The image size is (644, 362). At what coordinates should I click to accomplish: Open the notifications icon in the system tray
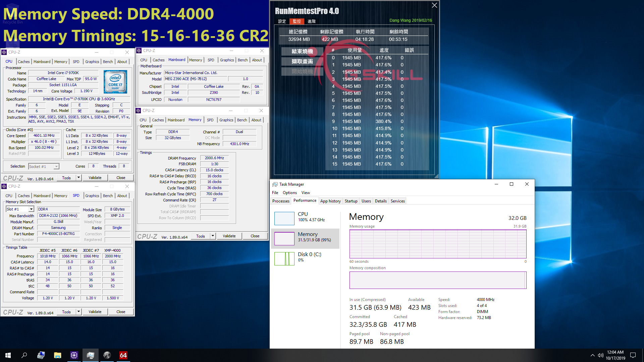tap(633, 355)
